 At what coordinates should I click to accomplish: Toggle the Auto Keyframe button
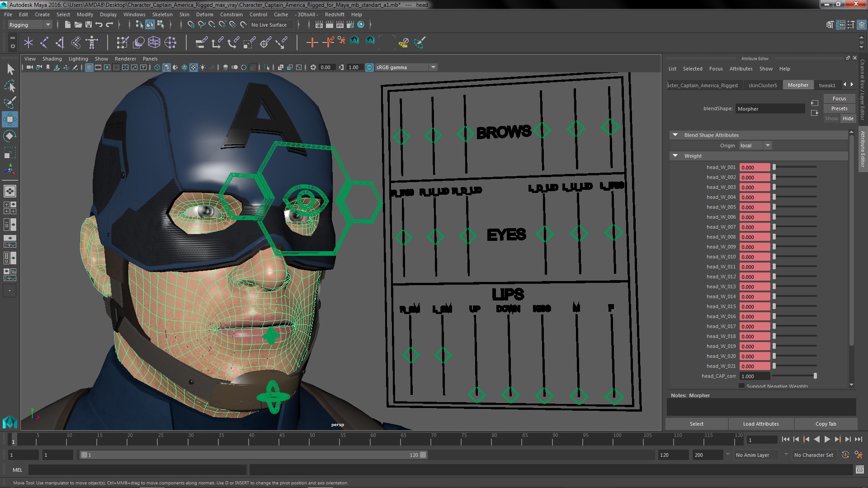click(845, 455)
